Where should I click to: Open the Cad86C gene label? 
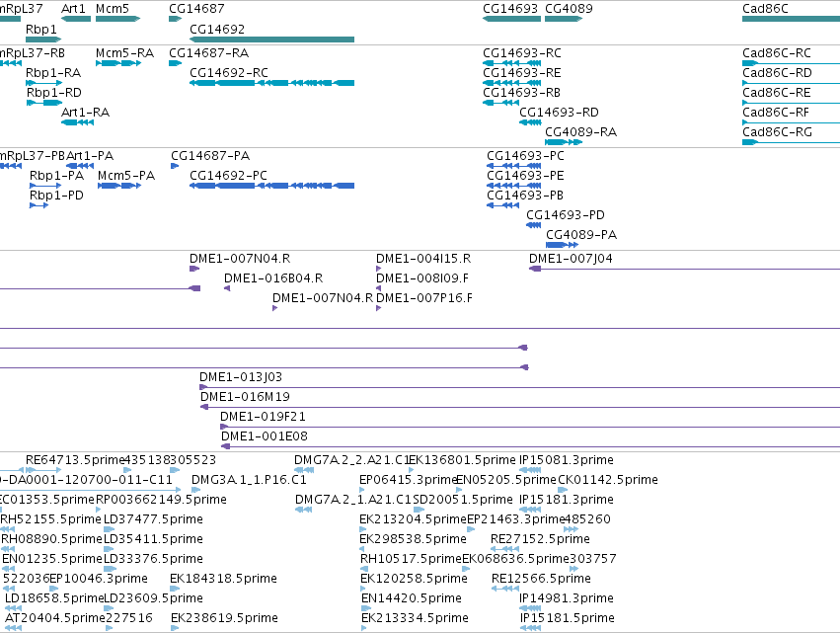[765, 9]
